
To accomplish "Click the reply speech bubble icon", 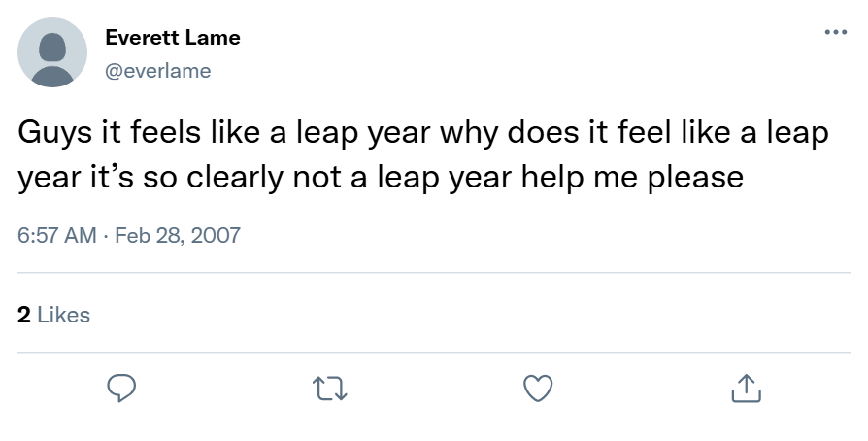I will [x=119, y=390].
